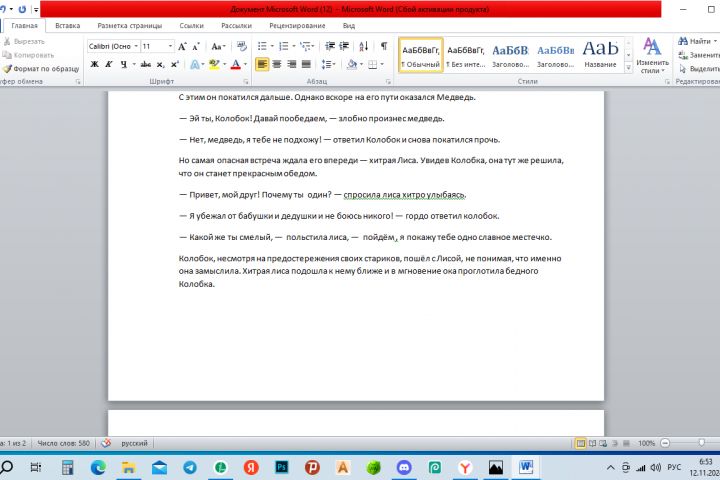Viewport: 720px width, 480px height.
Task: Open the Абзац dialog launcher
Action: tap(388, 81)
